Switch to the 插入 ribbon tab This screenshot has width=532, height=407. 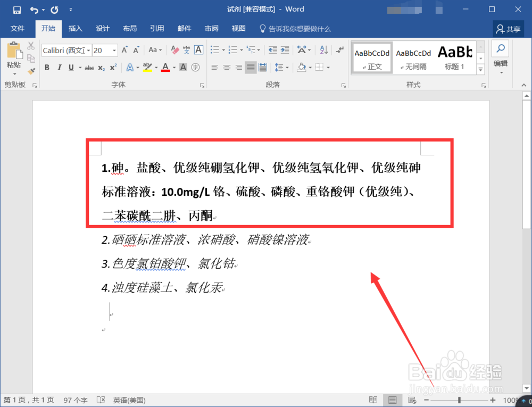pyautogui.click(x=75, y=28)
